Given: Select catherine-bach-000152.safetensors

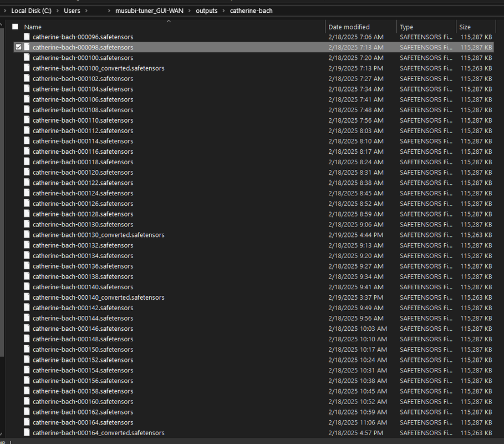Looking at the screenshot, I should [x=83, y=360].
